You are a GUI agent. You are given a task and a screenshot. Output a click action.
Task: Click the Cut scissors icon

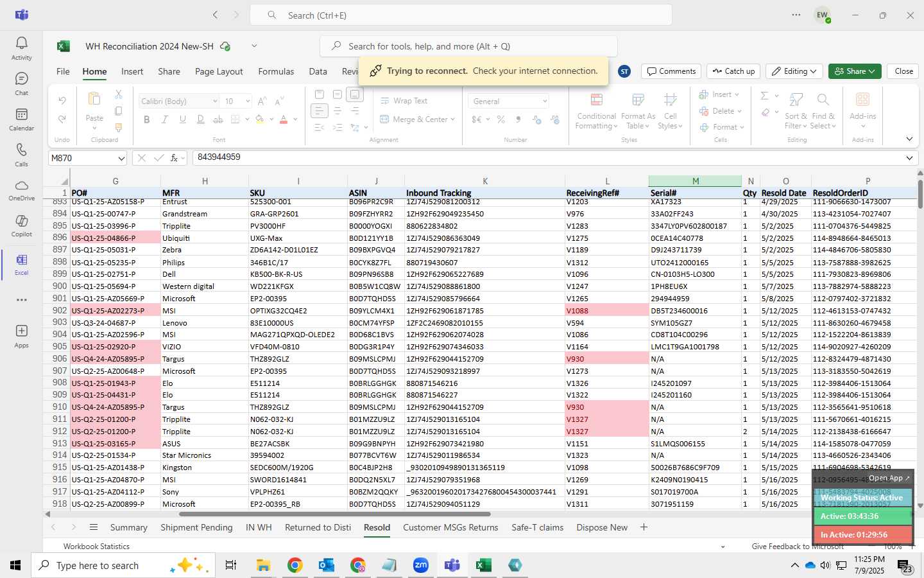coord(119,94)
